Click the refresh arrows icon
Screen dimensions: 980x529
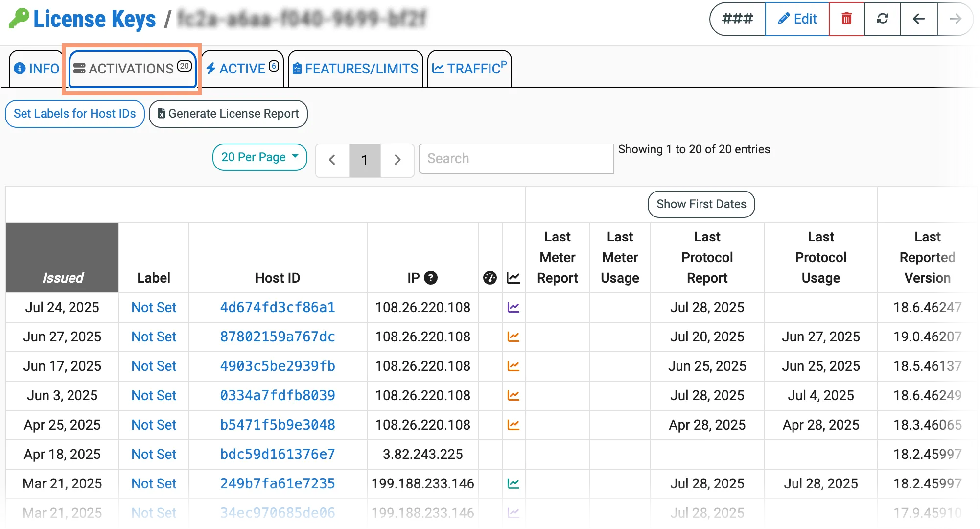(883, 19)
